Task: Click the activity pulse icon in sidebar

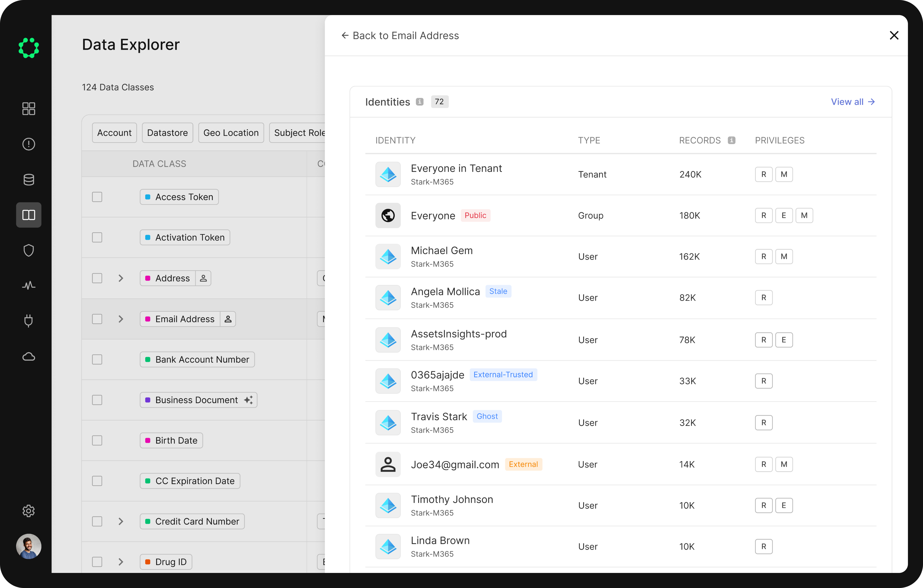Action: click(29, 286)
